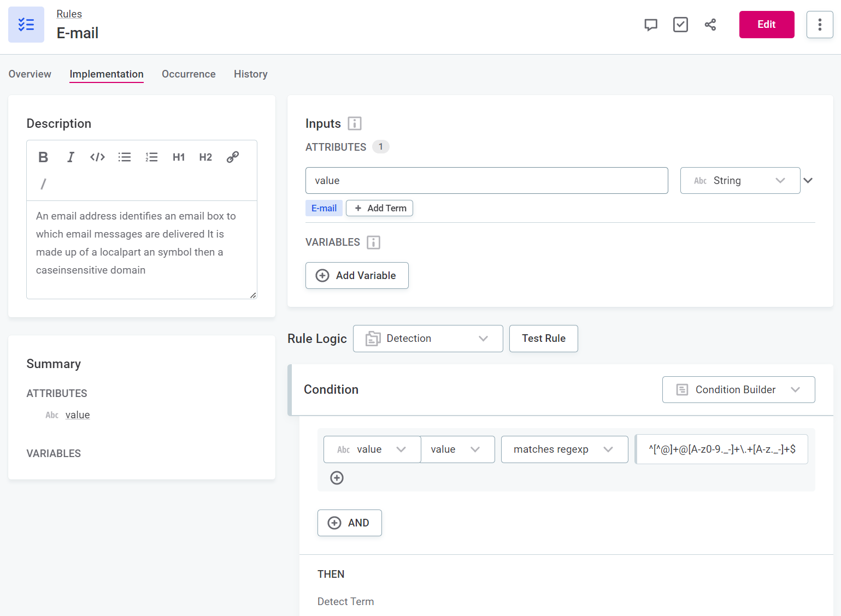This screenshot has height=616, width=841.
Task: Open the tasks checkmark icon in header
Action: pyautogui.click(x=680, y=25)
